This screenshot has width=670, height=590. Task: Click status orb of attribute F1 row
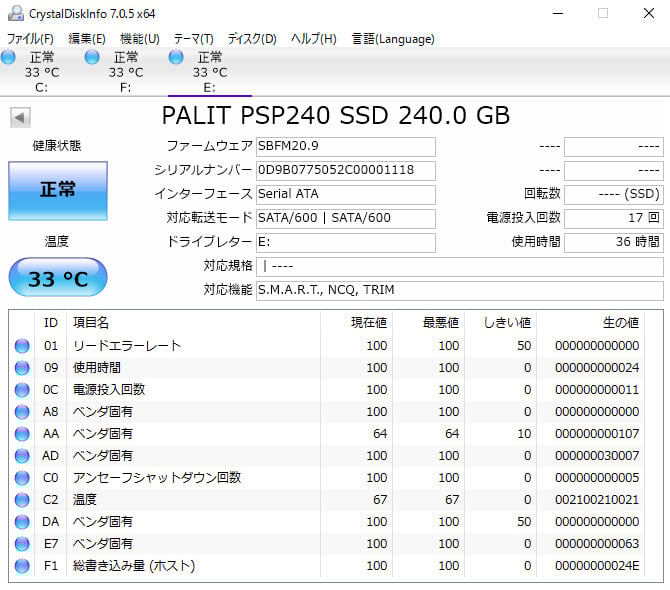22,566
